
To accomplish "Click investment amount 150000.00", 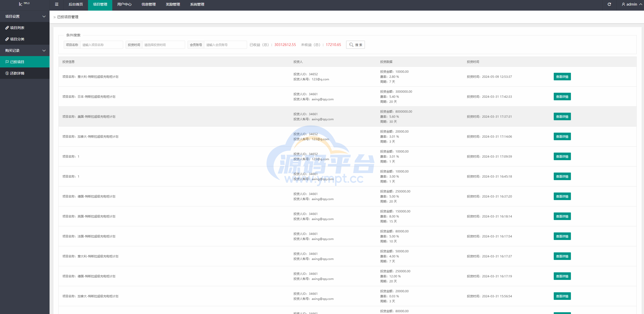I will pyautogui.click(x=403, y=211).
